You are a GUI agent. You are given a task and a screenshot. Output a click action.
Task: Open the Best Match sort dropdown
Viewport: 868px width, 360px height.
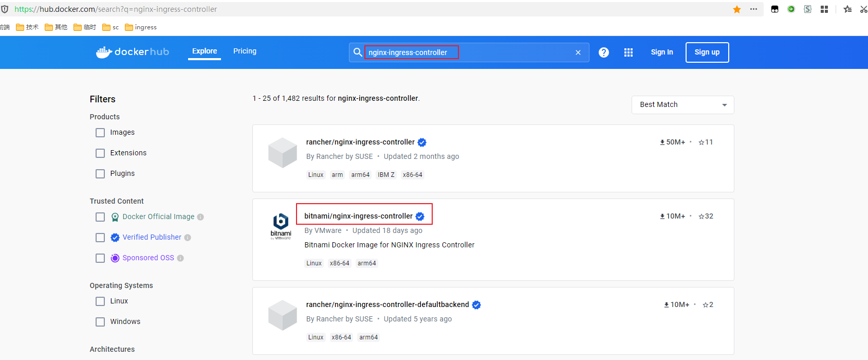click(682, 105)
